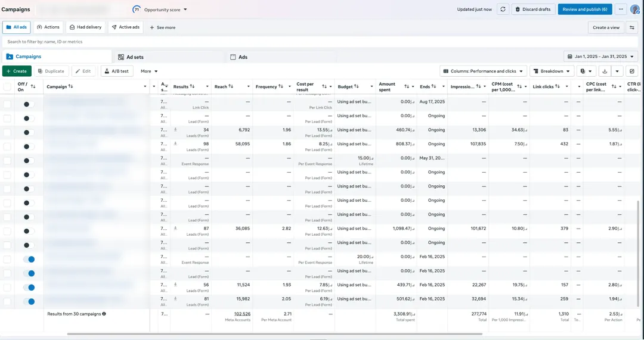
Task: Open the Results column header menu arrow
Action: coord(207,86)
